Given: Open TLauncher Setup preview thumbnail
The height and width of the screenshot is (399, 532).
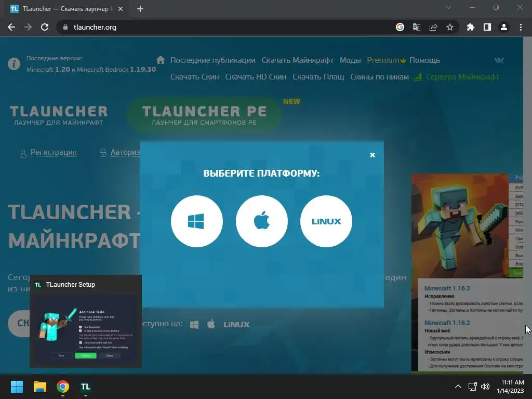Looking at the screenshot, I should (x=86, y=321).
